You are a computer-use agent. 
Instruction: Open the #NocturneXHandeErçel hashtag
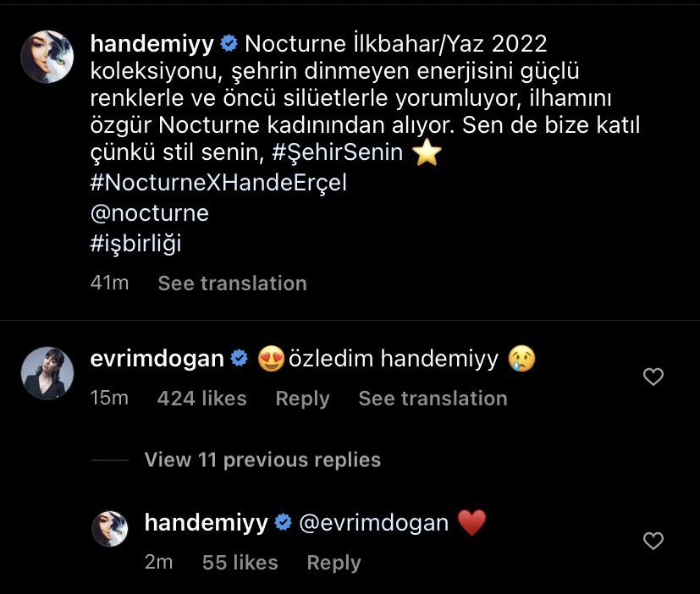point(218,184)
